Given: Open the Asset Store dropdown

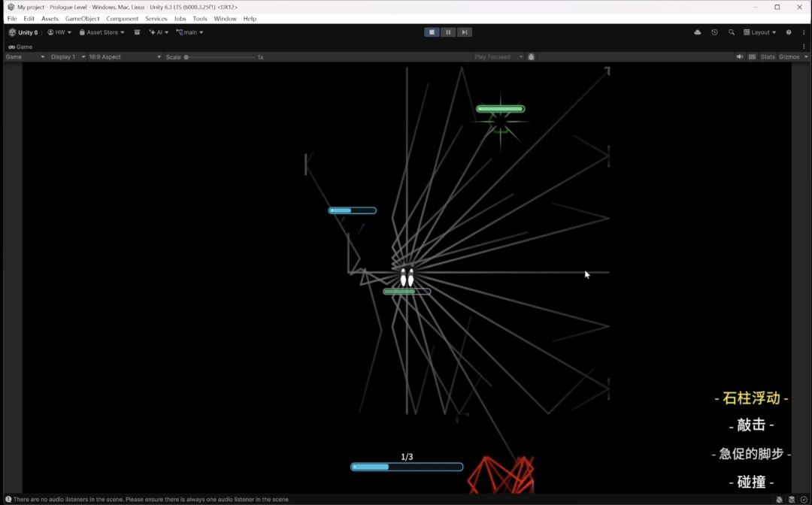Looking at the screenshot, I should pos(101,32).
